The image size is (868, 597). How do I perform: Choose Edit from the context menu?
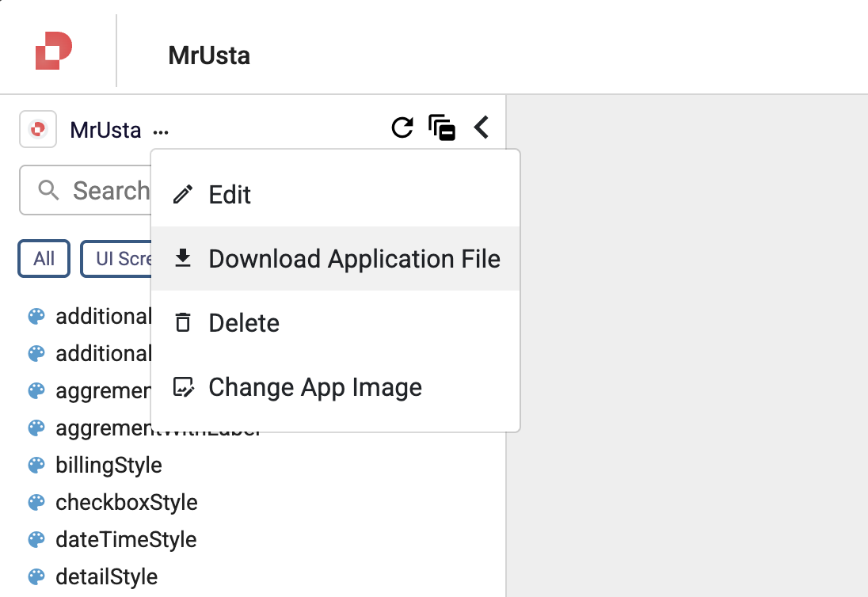pyautogui.click(x=230, y=195)
